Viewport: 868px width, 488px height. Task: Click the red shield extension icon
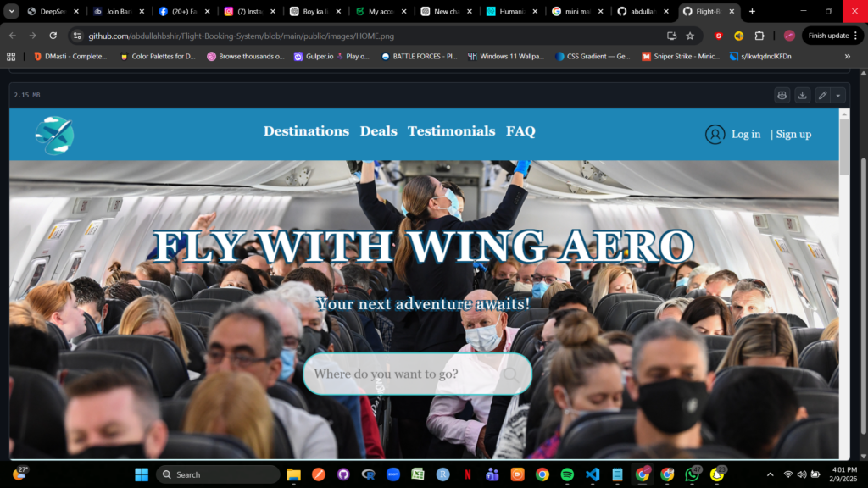(719, 36)
